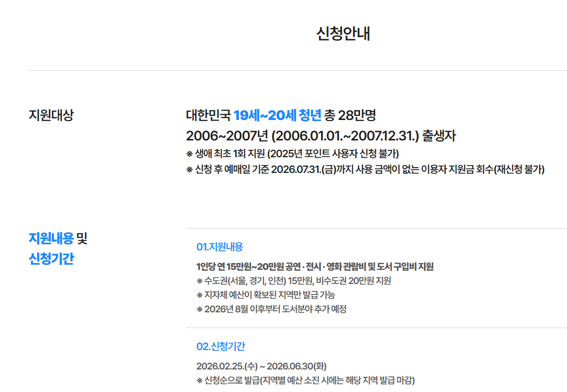Click the 및 text beside 지원내용
The width and height of the screenshot is (567, 392).
pos(82,238)
